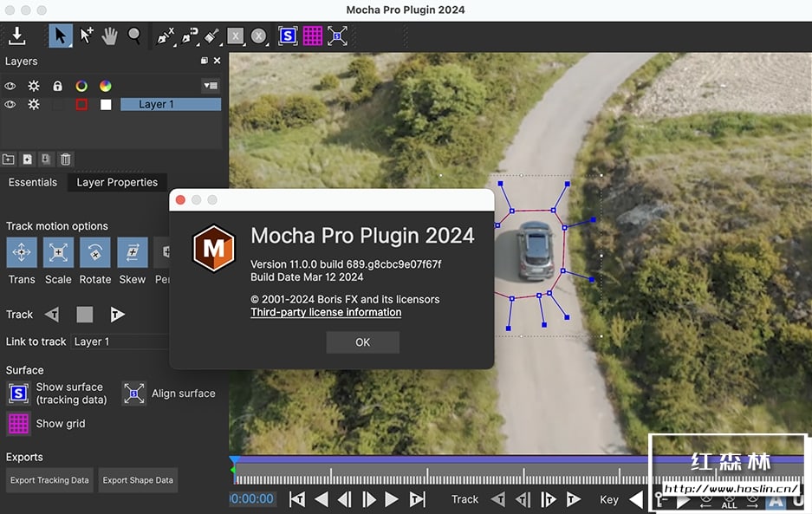Open Layer 1 red spline color swatch

pos(81,105)
